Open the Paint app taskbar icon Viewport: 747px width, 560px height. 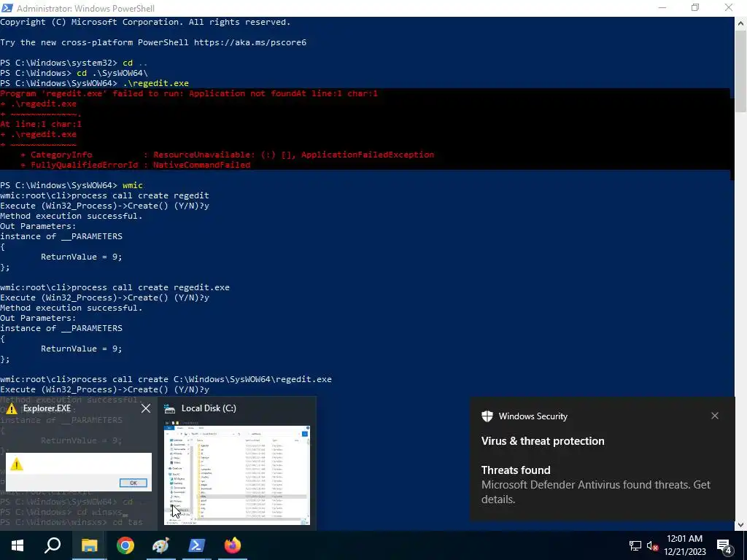(160, 545)
